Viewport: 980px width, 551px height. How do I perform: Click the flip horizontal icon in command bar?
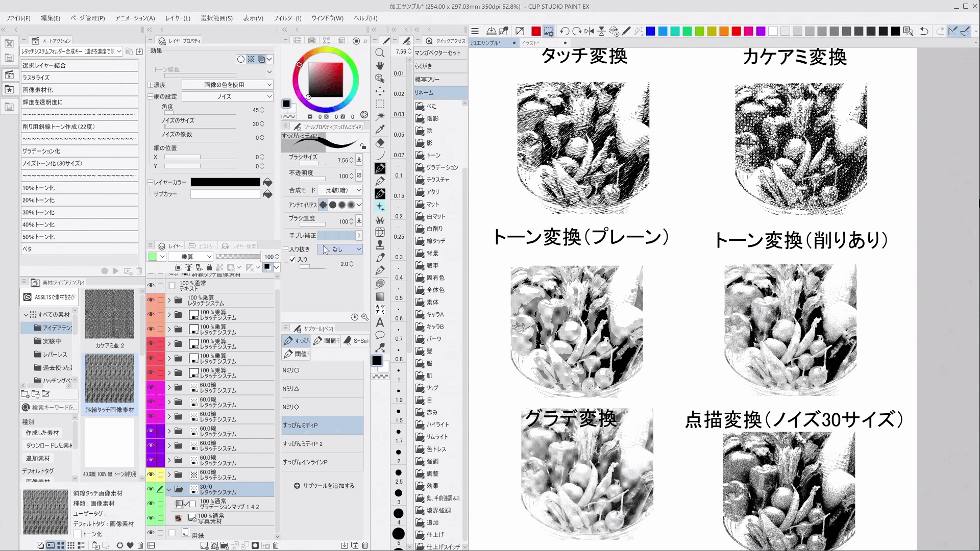click(589, 31)
